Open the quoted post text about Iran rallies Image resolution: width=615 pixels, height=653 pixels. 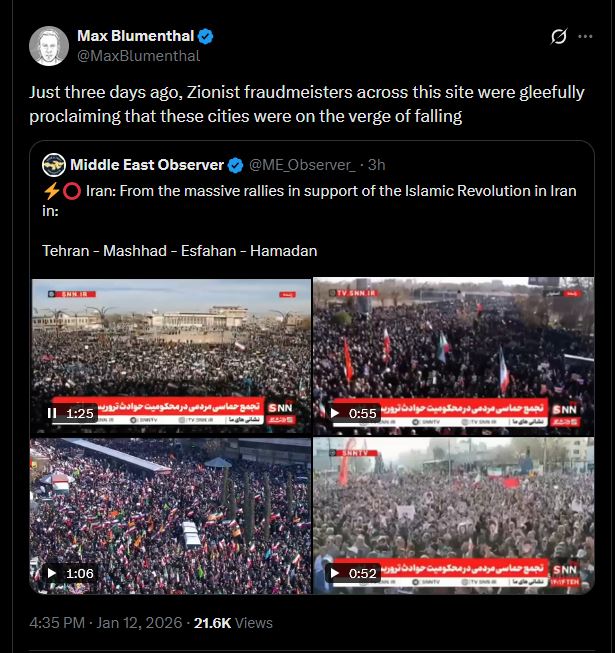point(309,221)
